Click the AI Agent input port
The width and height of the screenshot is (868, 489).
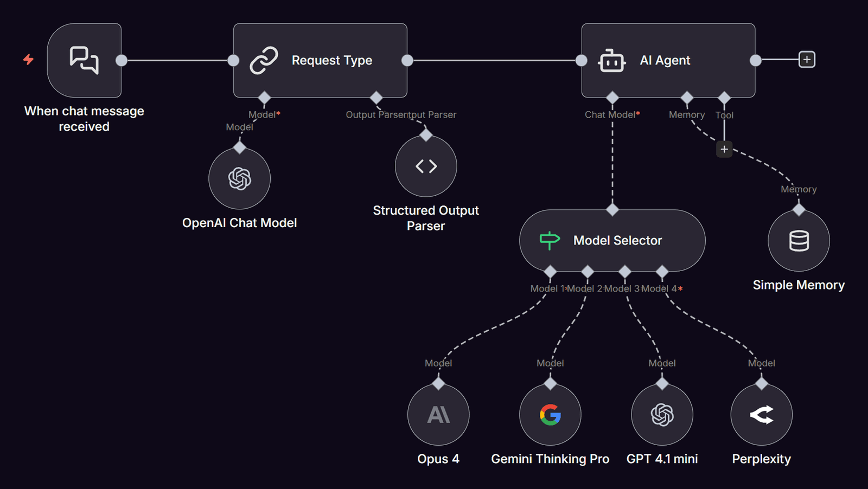point(582,60)
